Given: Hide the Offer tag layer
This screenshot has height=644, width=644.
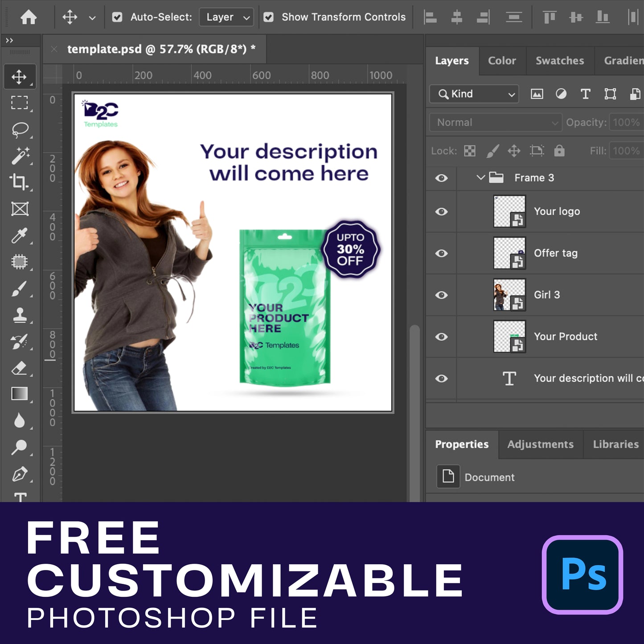Looking at the screenshot, I should pos(441,253).
